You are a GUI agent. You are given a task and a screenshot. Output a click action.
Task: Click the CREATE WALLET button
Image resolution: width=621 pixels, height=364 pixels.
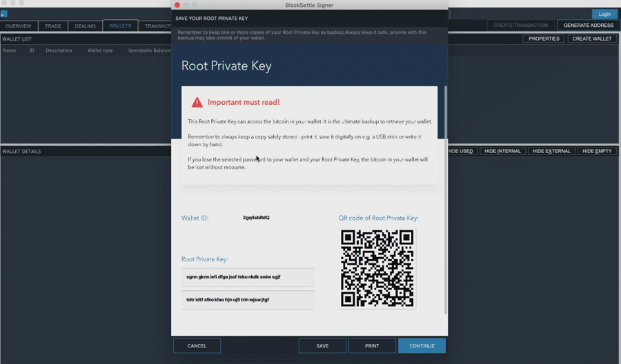592,39
